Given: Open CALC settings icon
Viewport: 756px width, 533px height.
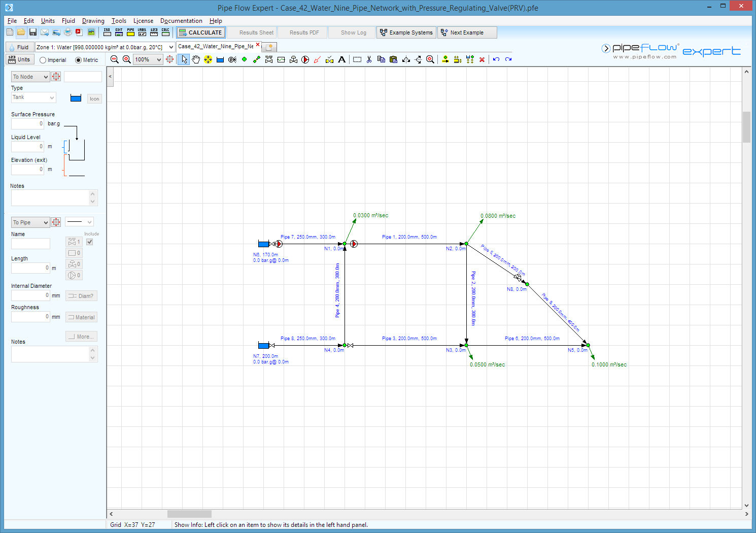Looking at the screenshot, I should [x=165, y=32].
